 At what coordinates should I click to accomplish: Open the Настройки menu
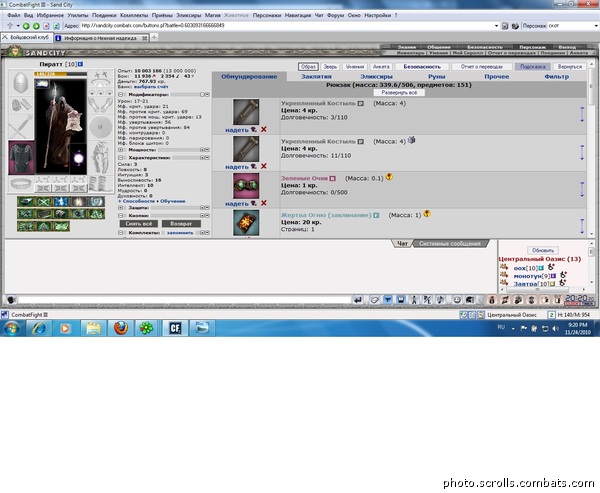click(377, 16)
